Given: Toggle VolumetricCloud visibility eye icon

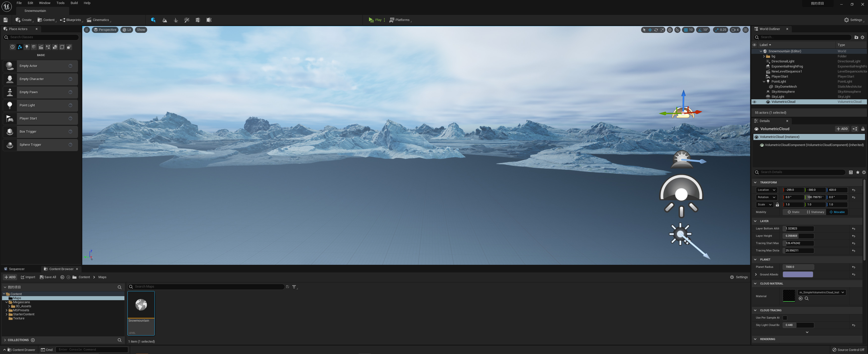Looking at the screenshot, I should point(754,102).
